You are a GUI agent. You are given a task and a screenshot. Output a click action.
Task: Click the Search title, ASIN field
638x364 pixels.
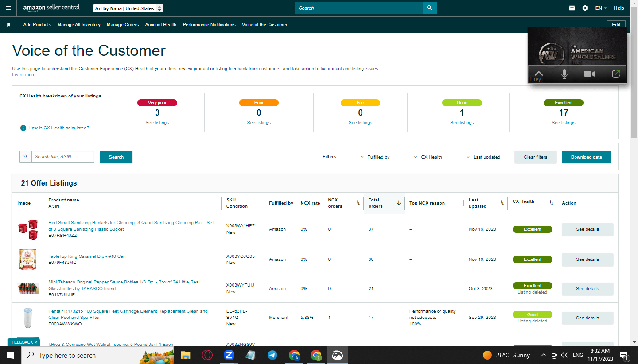63,156
